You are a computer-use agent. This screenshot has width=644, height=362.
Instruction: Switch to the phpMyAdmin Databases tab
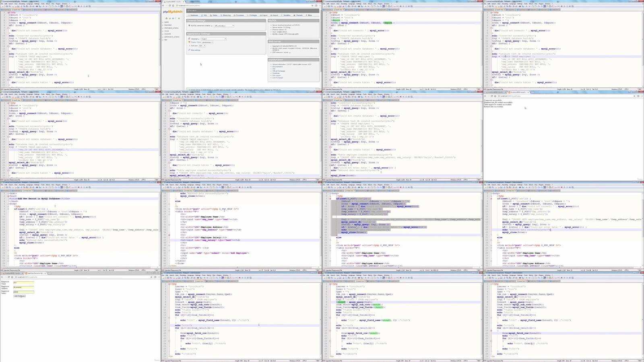point(194,15)
